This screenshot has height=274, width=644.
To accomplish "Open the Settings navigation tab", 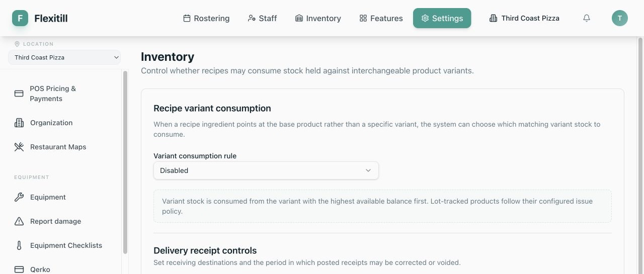I will [442, 18].
